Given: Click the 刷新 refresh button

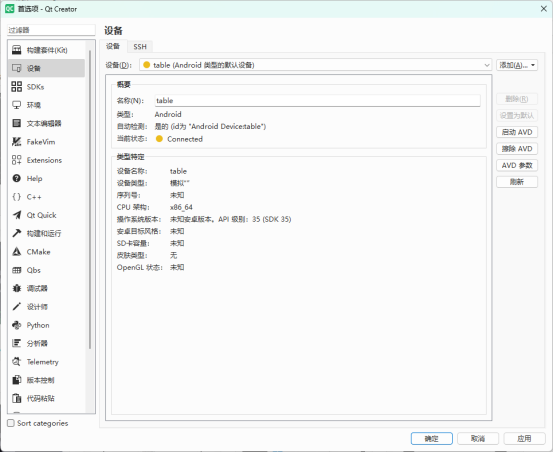Looking at the screenshot, I should coord(517,182).
